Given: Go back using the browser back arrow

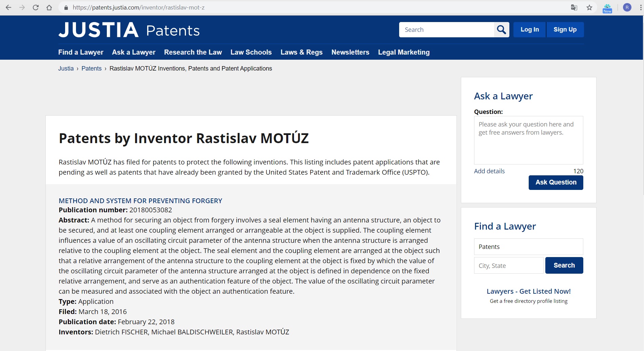Looking at the screenshot, I should point(8,7).
